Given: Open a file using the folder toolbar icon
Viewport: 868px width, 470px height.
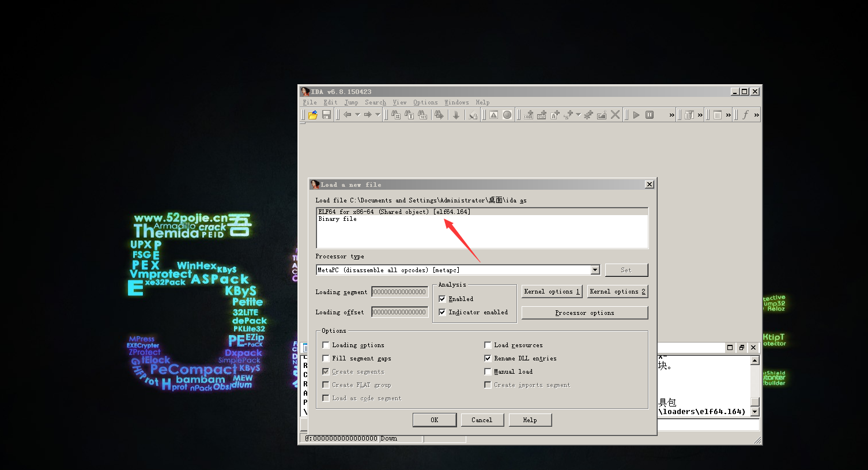Looking at the screenshot, I should pyautogui.click(x=312, y=115).
